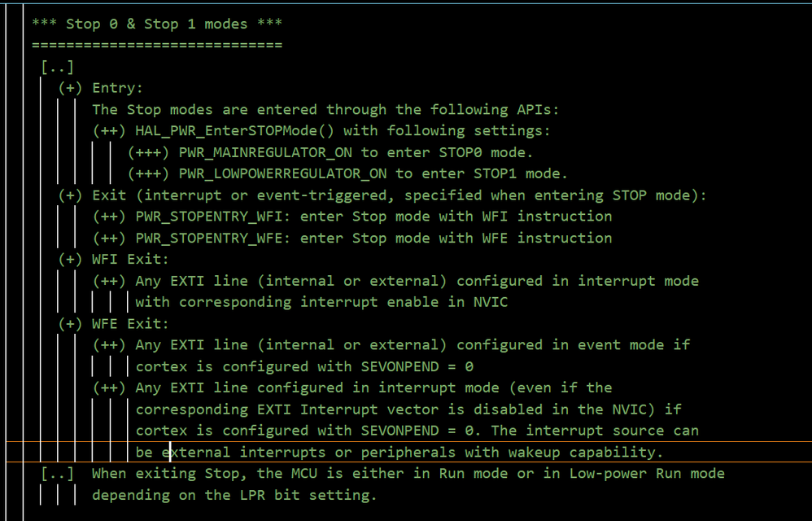Place cursor on the equals-sign underline row
Image resolution: width=812 pixels, height=521 pixels.
click(x=157, y=45)
